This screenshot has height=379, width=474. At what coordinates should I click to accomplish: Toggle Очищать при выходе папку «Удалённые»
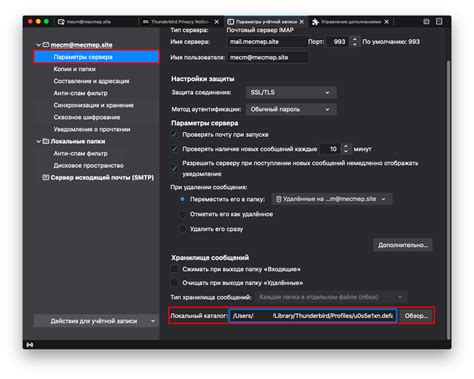[x=174, y=283]
